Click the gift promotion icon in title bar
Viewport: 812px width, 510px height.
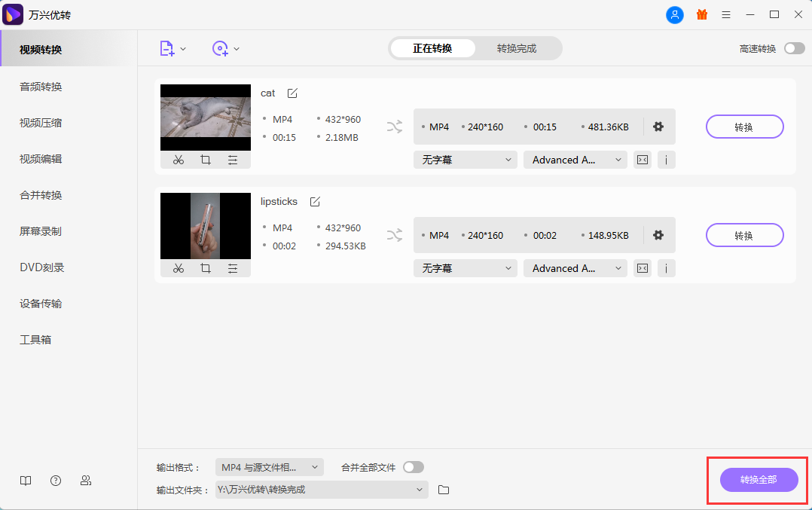[x=702, y=14]
